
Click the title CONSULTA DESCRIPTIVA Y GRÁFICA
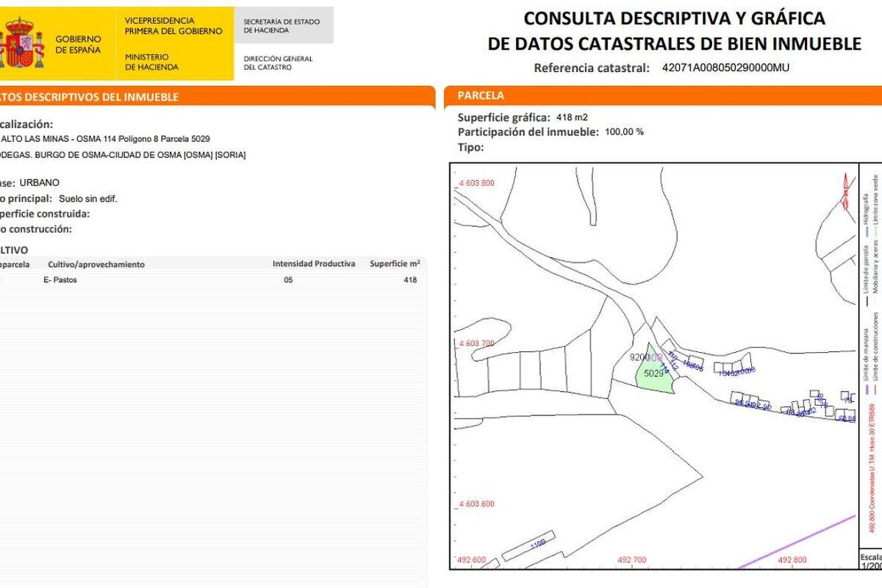[674, 18]
